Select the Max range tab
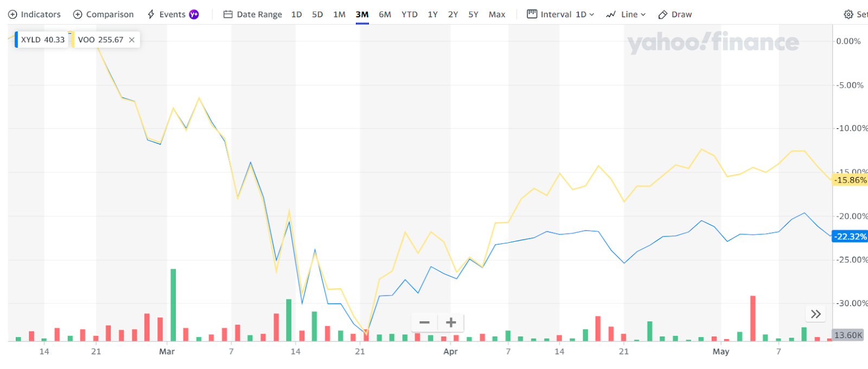This screenshot has height=369, width=868. click(x=497, y=15)
